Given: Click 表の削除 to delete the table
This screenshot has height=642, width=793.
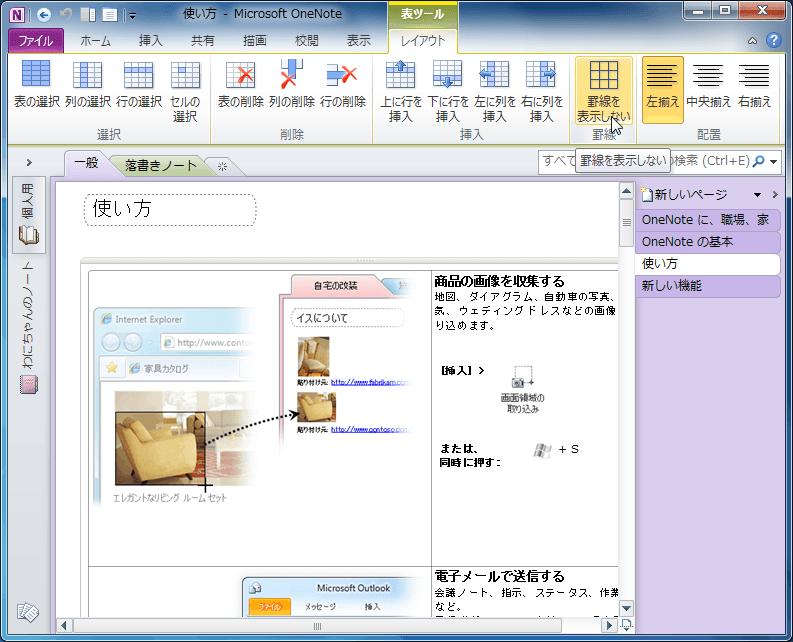Looking at the screenshot, I should (x=241, y=84).
